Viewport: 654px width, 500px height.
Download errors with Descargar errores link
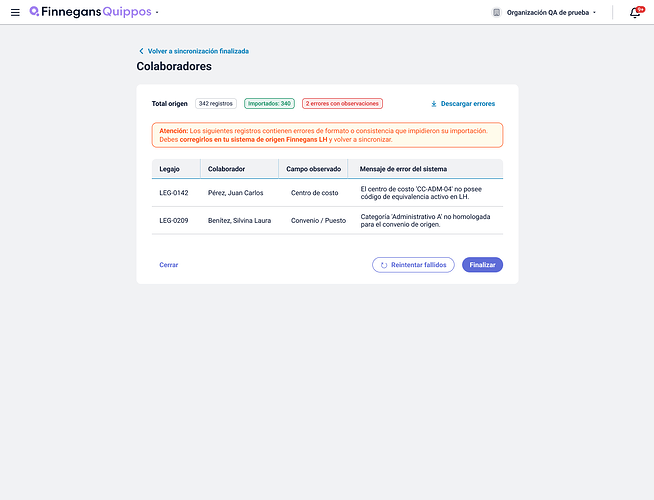pos(468,103)
